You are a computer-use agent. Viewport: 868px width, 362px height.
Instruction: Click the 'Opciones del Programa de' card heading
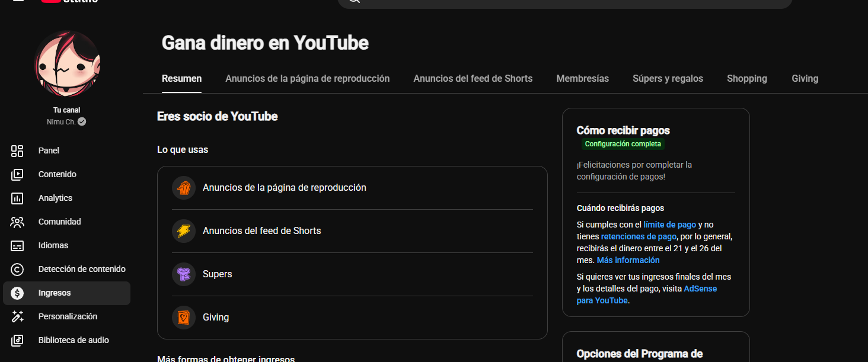pyautogui.click(x=640, y=354)
